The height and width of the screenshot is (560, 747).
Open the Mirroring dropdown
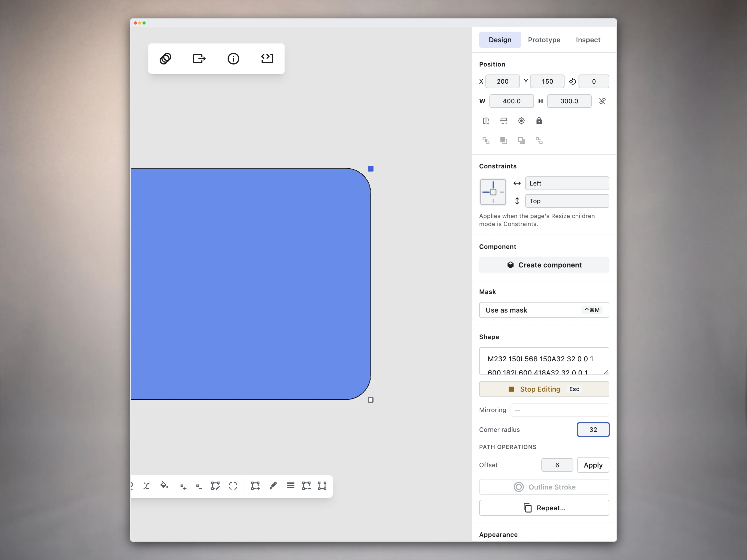(560, 410)
